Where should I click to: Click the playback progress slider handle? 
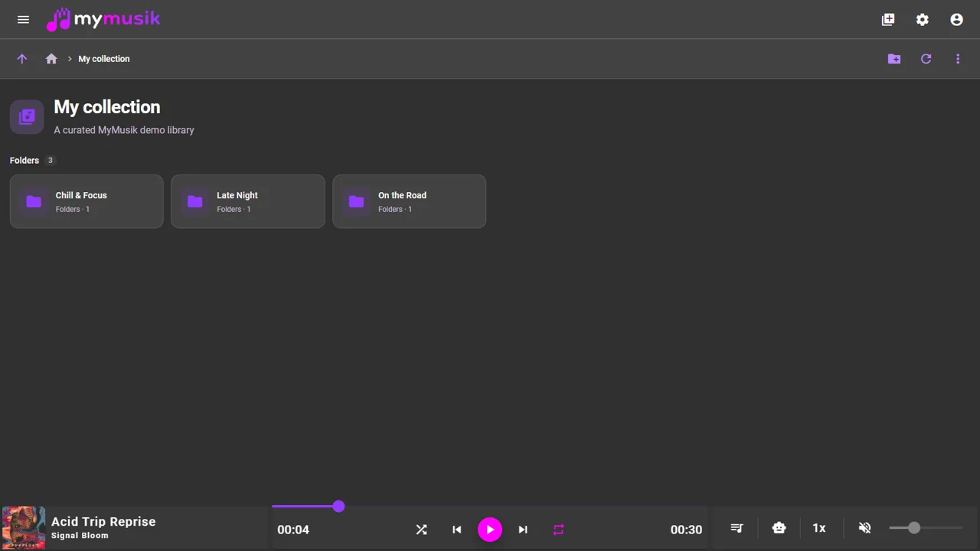click(x=338, y=507)
